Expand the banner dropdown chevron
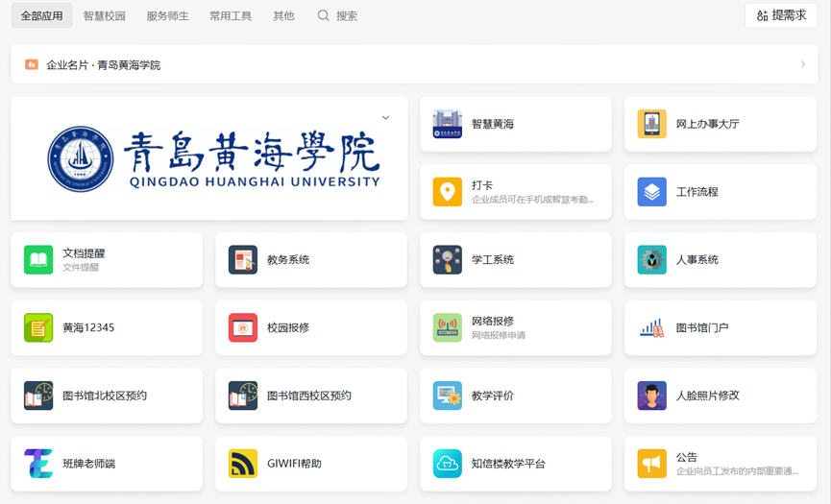 point(386,117)
